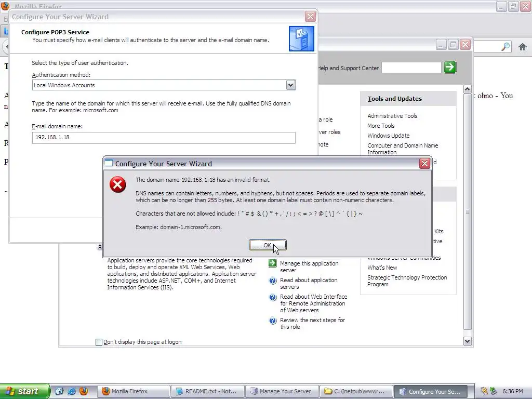Click help icon beside Read about Web Interface
This screenshot has width=532, height=399.
pyautogui.click(x=273, y=297)
